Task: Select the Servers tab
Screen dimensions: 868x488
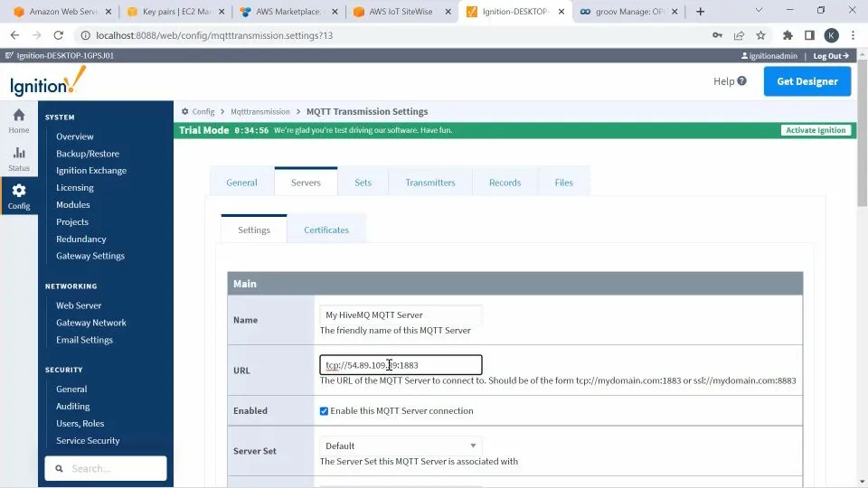Action: tap(307, 182)
